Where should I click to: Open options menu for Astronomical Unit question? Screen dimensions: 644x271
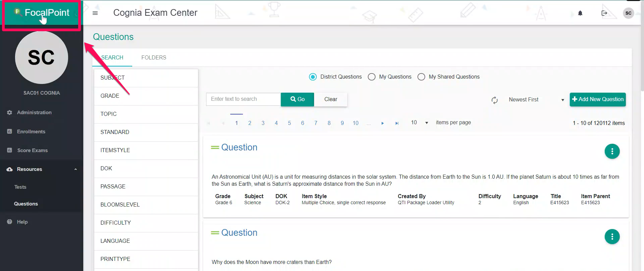point(612,151)
